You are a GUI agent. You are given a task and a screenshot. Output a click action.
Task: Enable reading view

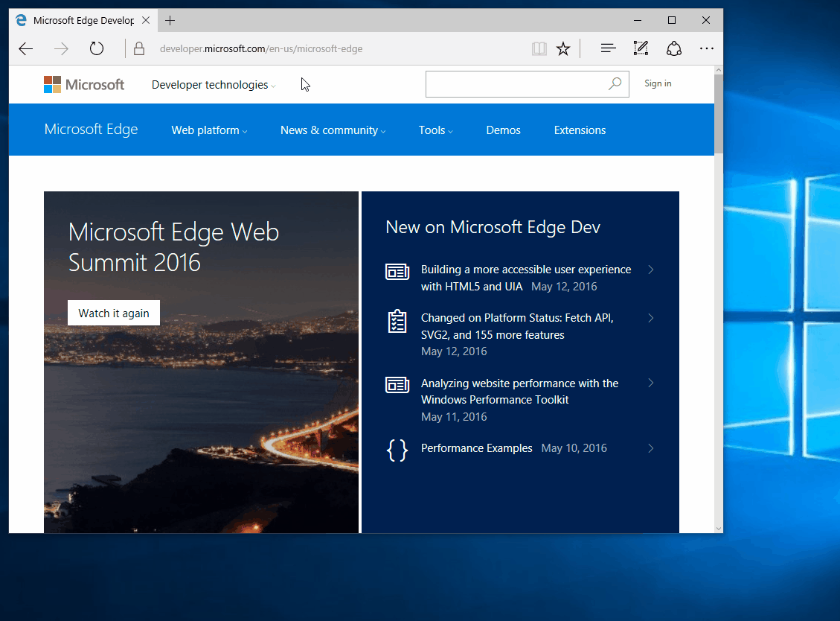tap(539, 48)
